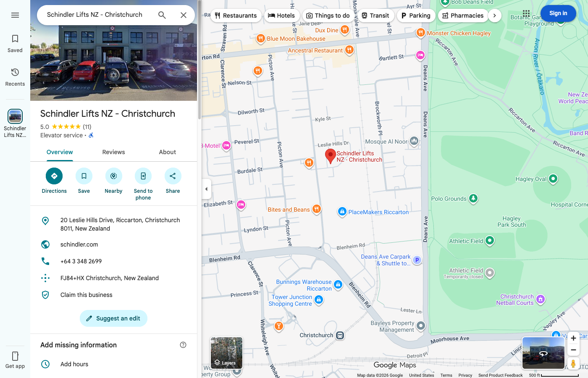Click the search magnifier icon
Viewport: 588px width, 378px height.
[x=162, y=15]
